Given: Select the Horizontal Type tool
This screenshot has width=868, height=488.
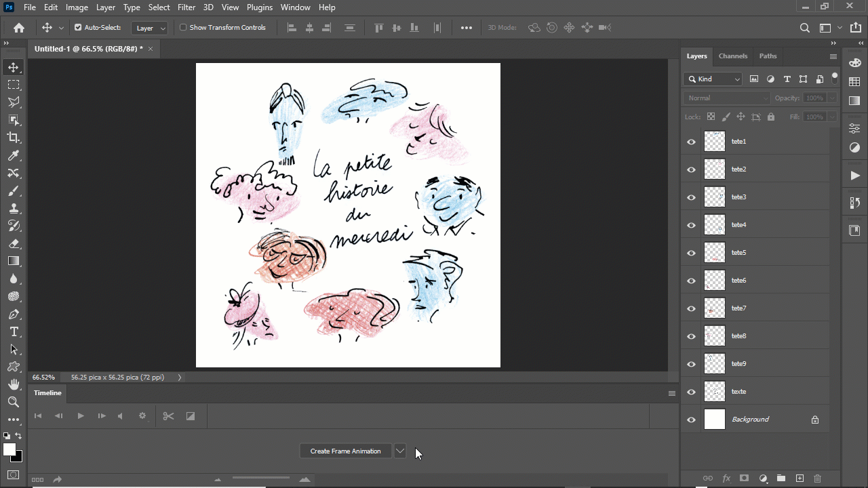Looking at the screenshot, I should [x=14, y=332].
